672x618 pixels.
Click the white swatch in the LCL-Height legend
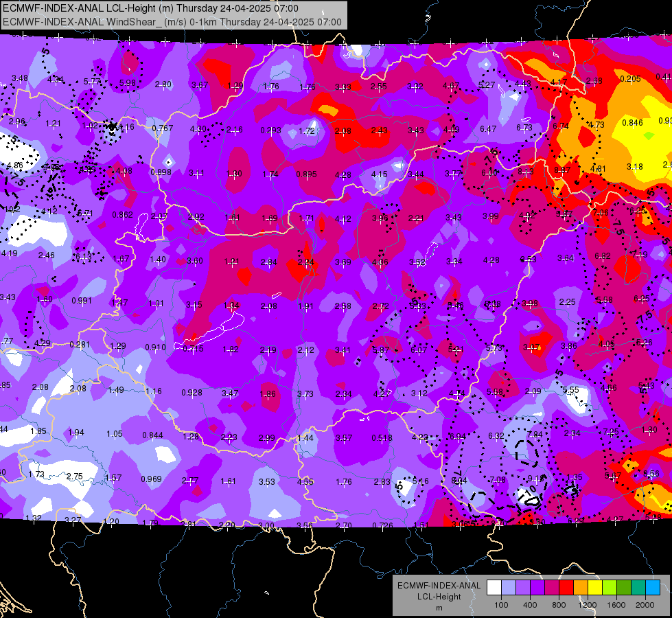tap(494, 588)
